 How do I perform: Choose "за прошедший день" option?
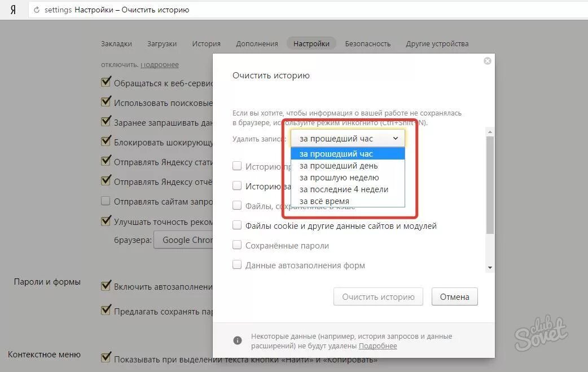coord(348,166)
